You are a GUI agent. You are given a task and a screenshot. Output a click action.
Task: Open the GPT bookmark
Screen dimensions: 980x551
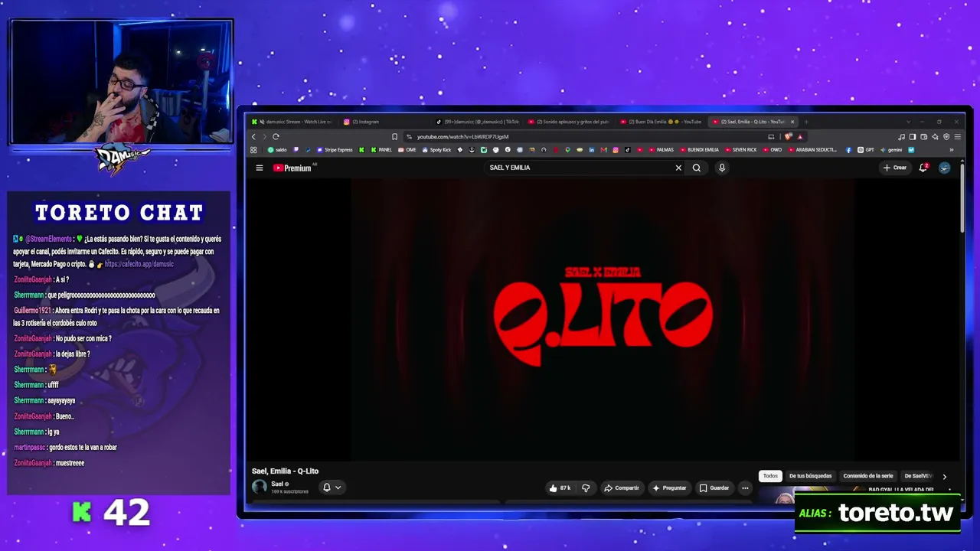point(866,150)
